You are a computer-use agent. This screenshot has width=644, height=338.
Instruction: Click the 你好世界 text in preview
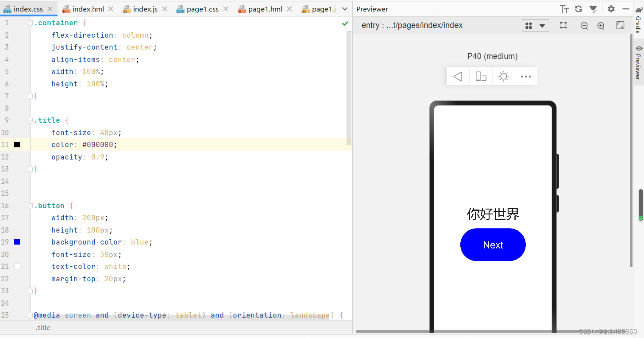pos(493,214)
